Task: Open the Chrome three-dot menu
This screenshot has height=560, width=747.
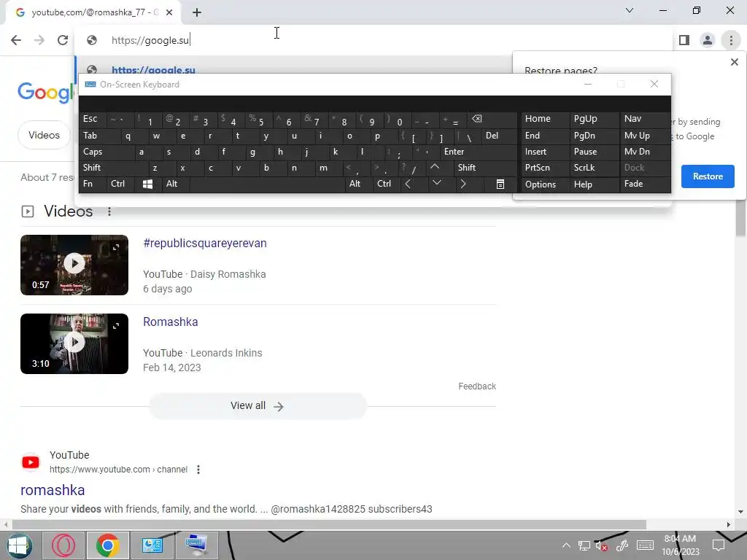Action: 731,40
